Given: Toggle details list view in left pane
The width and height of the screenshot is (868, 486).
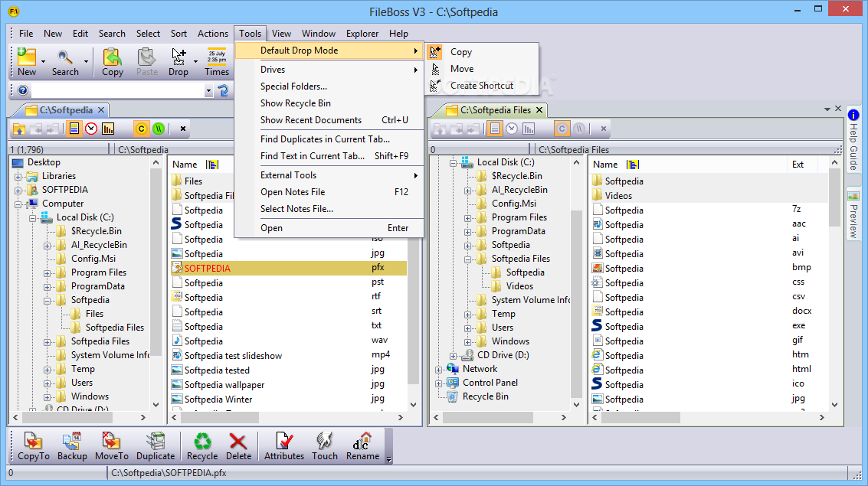Looking at the screenshot, I should [74, 129].
